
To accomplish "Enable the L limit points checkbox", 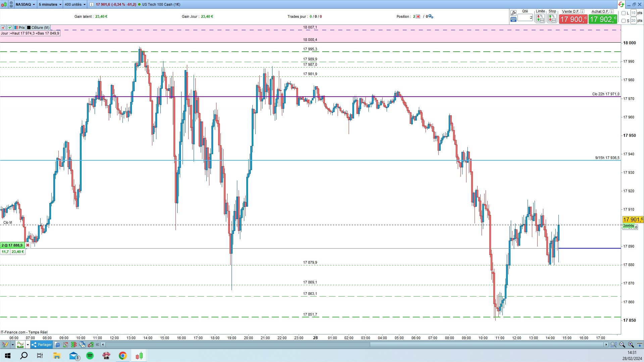I will point(624,13).
